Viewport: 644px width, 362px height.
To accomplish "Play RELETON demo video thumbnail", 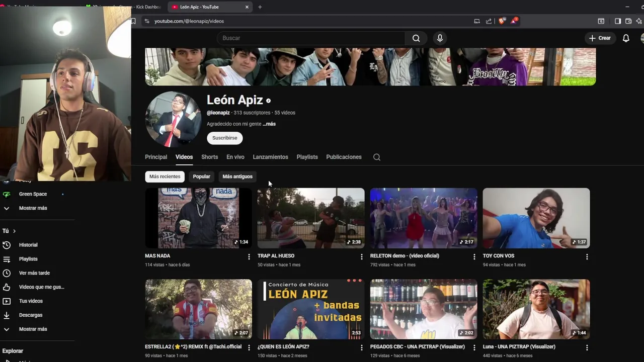I will pyautogui.click(x=424, y=218).
